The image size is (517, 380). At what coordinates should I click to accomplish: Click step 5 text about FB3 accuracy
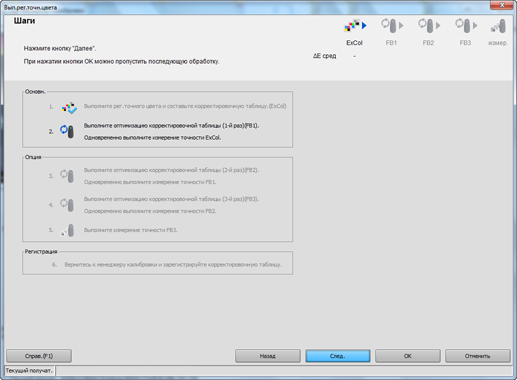[130, 230]
